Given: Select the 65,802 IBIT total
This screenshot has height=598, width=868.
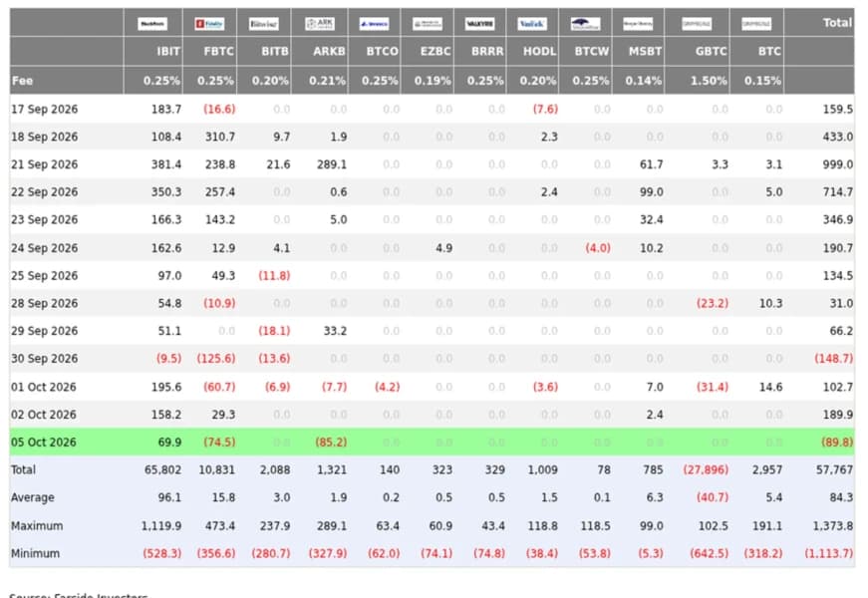Looking at the screenshot, I should point(162,470).
